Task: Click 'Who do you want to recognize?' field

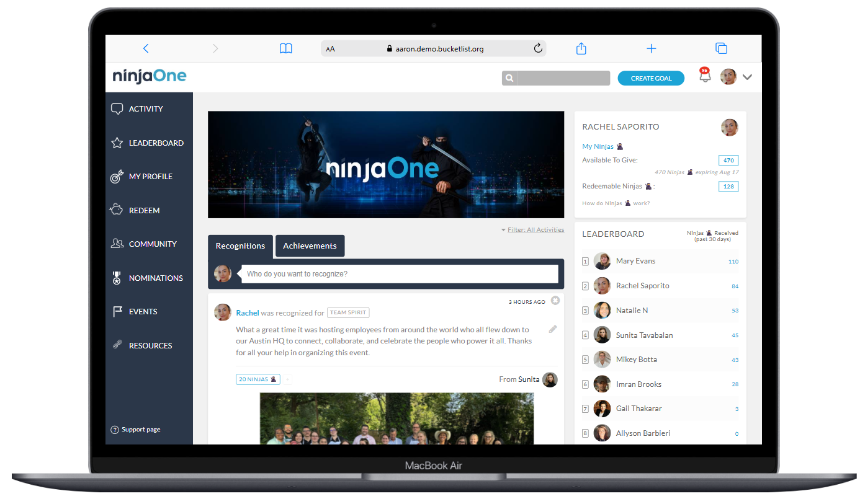Action: (x=400, y=274)
